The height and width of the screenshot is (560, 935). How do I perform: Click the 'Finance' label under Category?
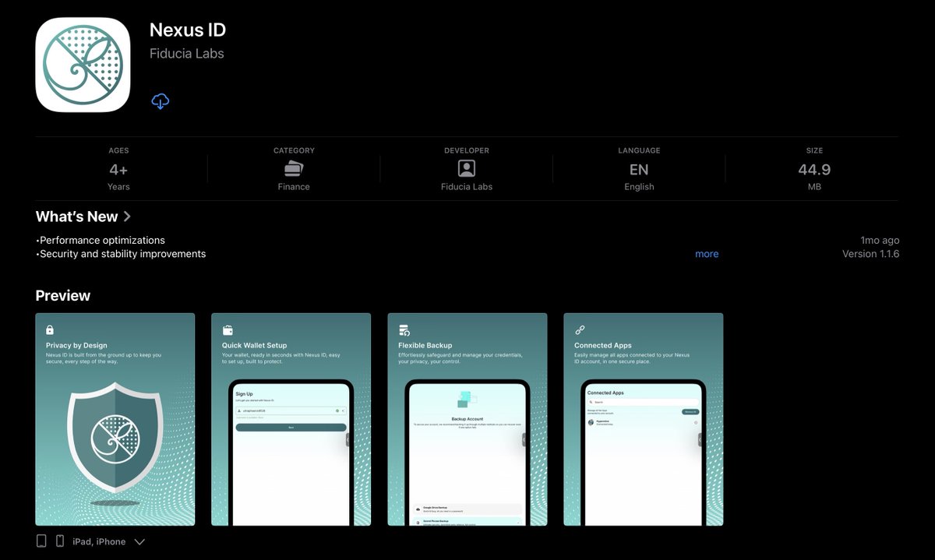click(294, 187)
